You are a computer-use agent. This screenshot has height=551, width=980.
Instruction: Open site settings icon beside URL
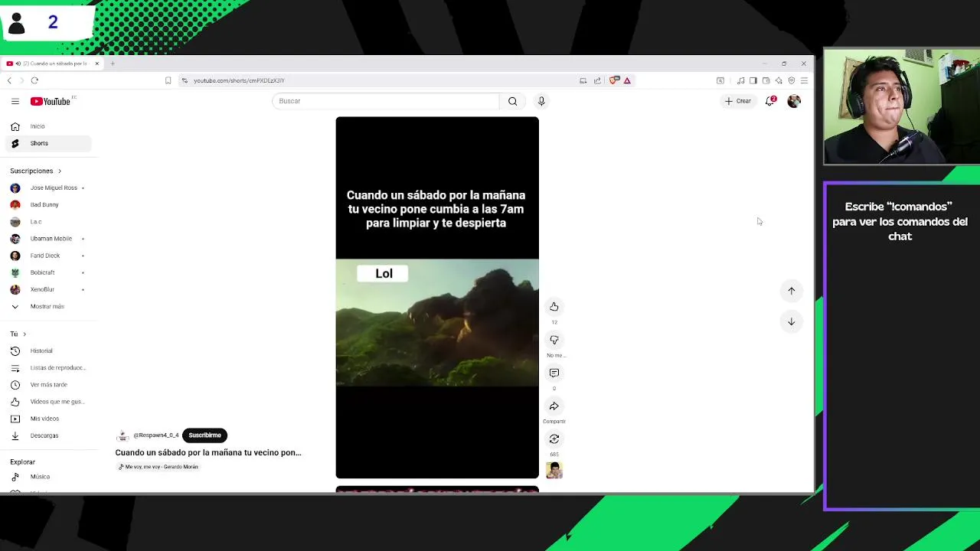[185, 80]
